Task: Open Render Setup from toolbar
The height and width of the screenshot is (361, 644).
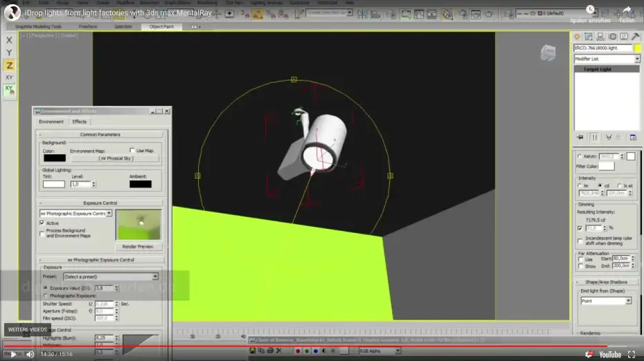Action: [x=463, y=15]
